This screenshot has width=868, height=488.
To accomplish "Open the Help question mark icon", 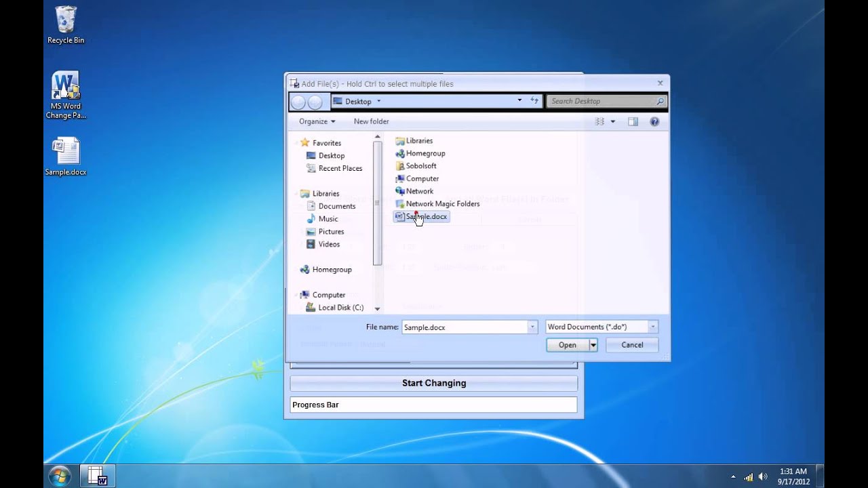I will click(654, 122).
